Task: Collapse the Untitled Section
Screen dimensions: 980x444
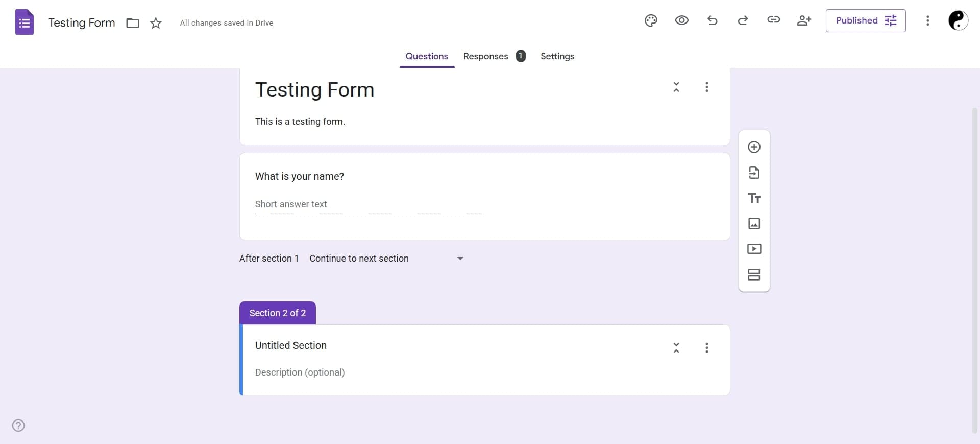Action: click(676, 348)
